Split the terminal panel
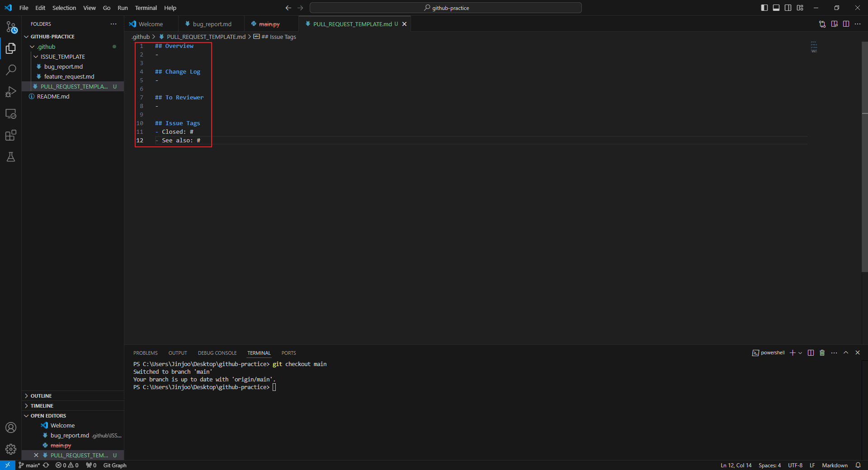The height and width of the screenshot is (470, 868). coord(811,352)
